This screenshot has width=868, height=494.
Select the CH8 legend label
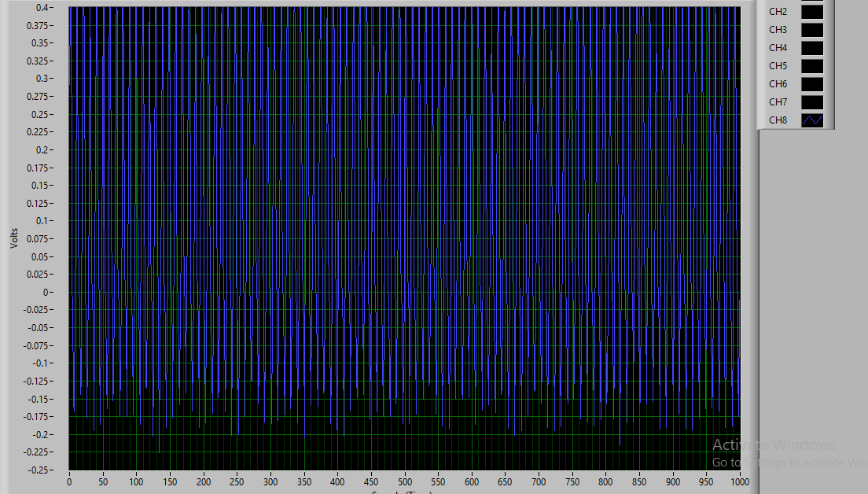[x=778, y=120]
